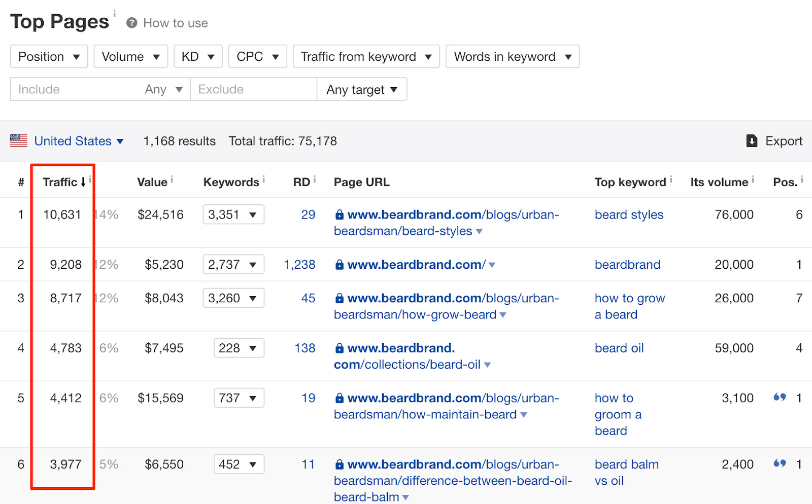Expand caret after collections/beard-oil URL
Image resolution: width=812 pixels, height=504 pixels.
[x=487, y=365]
